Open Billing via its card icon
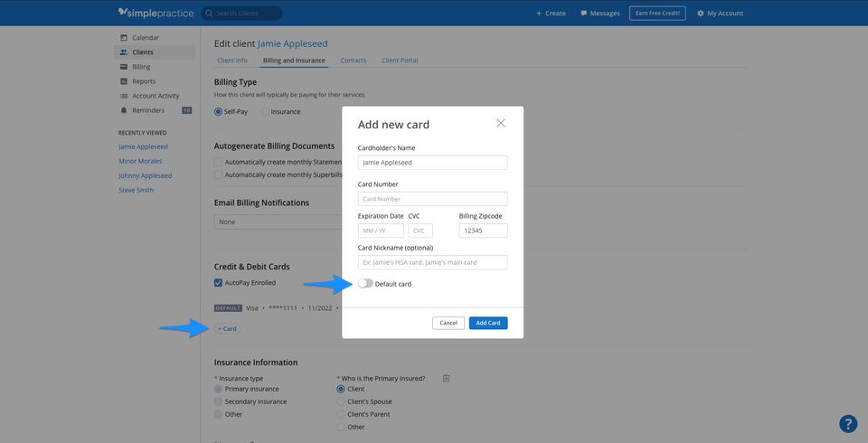This screenshot has width=868, height=443. point(124,67)
